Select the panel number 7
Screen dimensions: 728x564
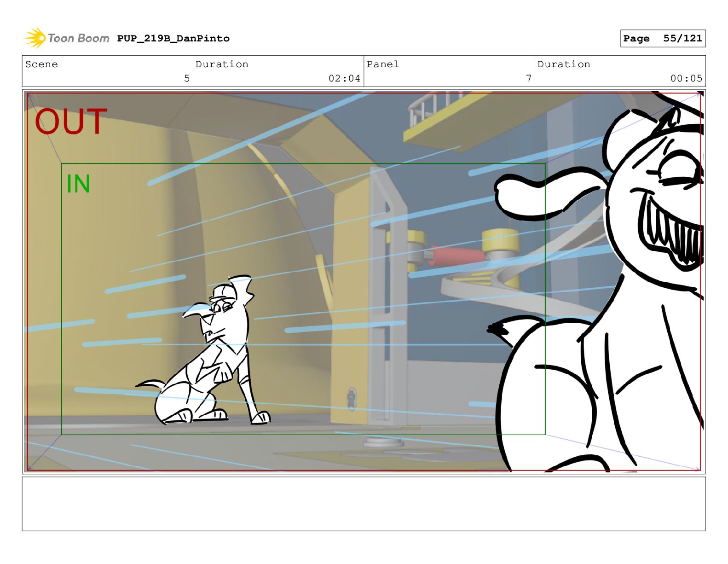tap(529, 78)
